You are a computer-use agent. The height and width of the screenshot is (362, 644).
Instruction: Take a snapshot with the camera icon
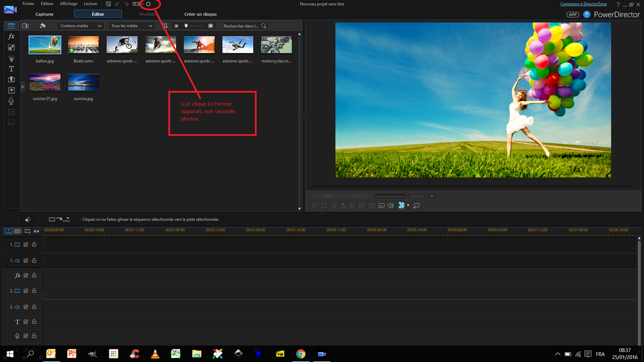pyautogui.click(x=372, y=206)
